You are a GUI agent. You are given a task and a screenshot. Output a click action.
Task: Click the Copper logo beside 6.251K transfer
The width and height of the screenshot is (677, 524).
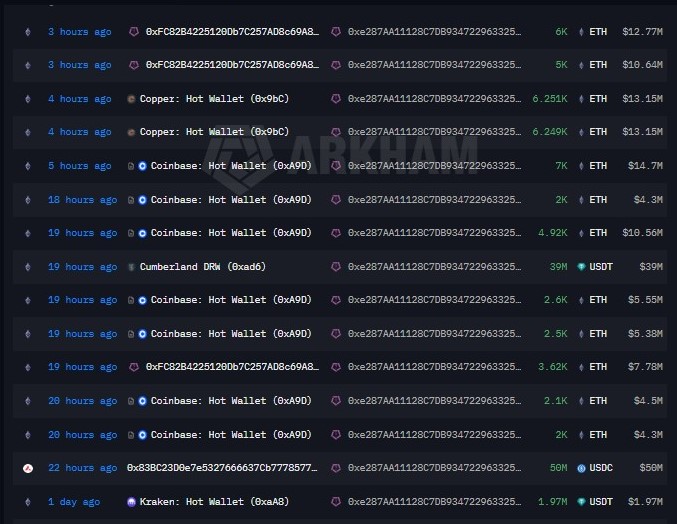point(131,99)
